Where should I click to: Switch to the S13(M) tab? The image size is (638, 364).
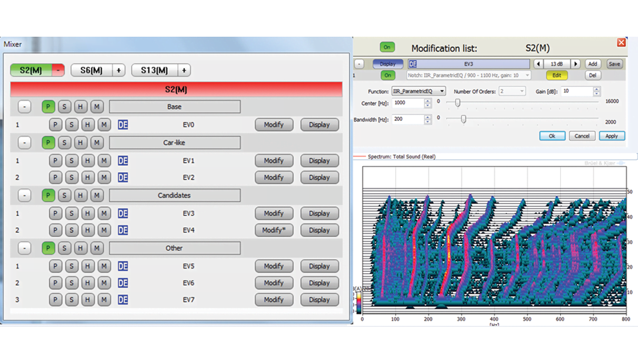coord(155,70)
